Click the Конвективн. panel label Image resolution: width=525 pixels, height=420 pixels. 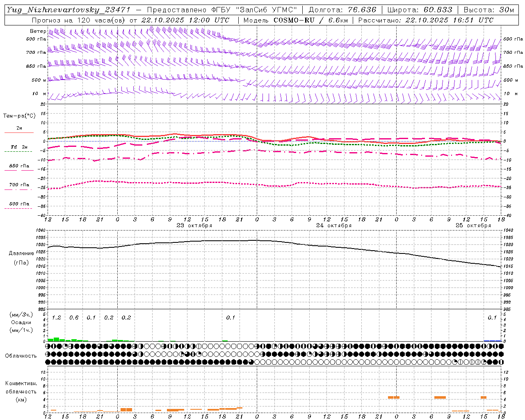(x=21, y=383)
